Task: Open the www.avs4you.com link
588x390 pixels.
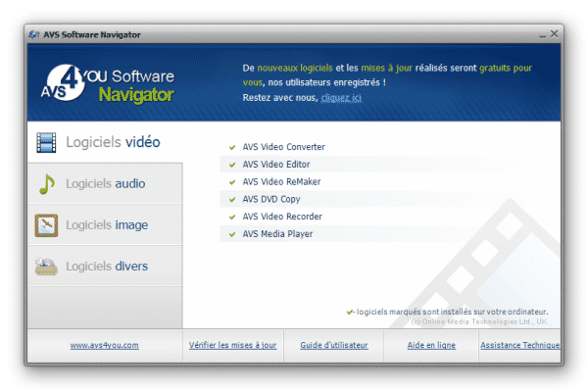Action: pyautogui.click(x=104, y=345)
